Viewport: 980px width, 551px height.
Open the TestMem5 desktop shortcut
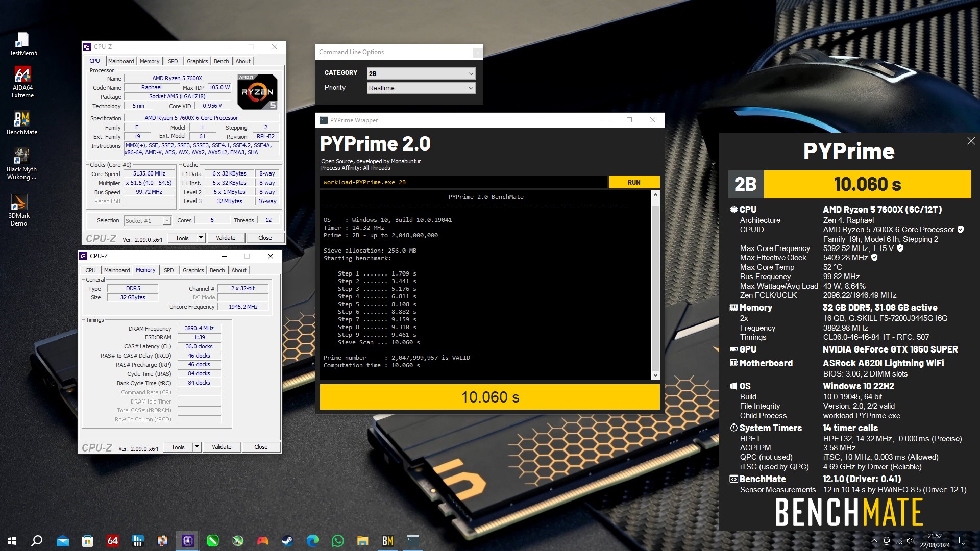[23, 44]
